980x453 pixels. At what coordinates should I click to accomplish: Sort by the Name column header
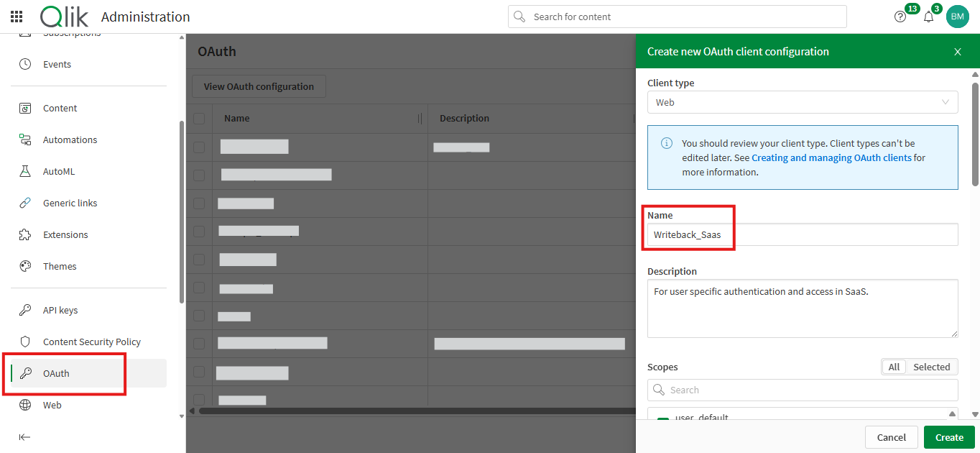point(237,119)
